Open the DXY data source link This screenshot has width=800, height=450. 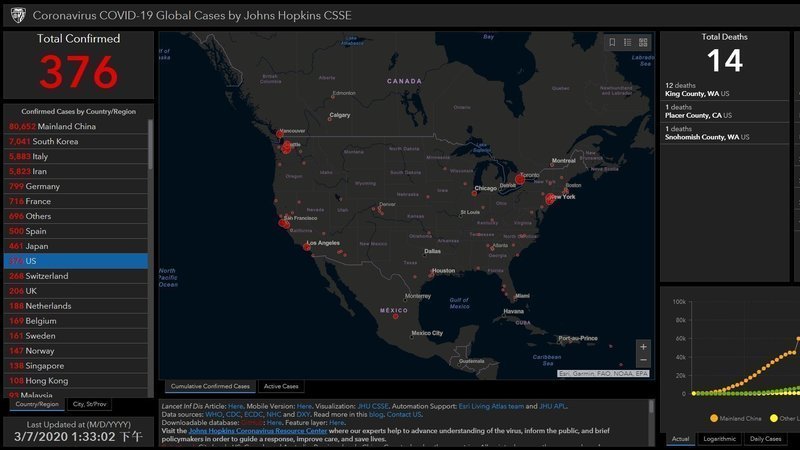pos(303,414)
